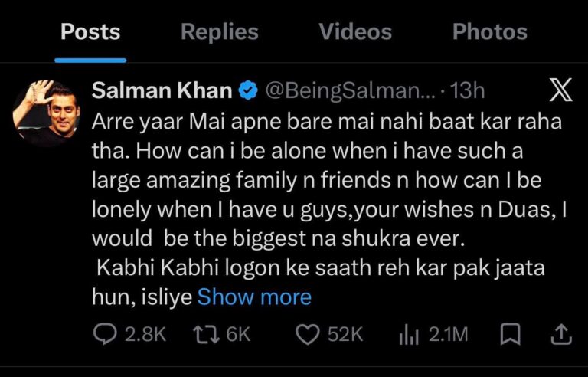Switch to the Replies tab

tap(220, 31)
